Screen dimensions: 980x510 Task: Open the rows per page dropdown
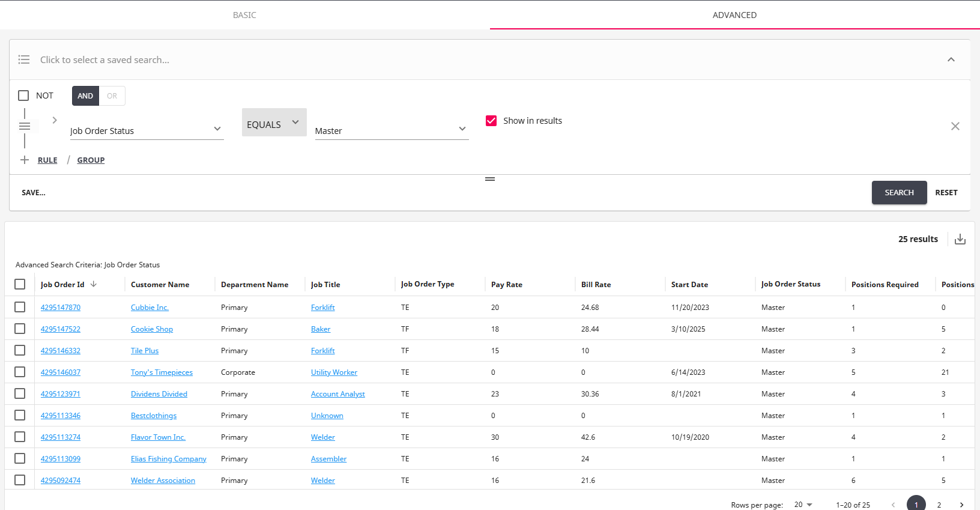click(803, 505)
